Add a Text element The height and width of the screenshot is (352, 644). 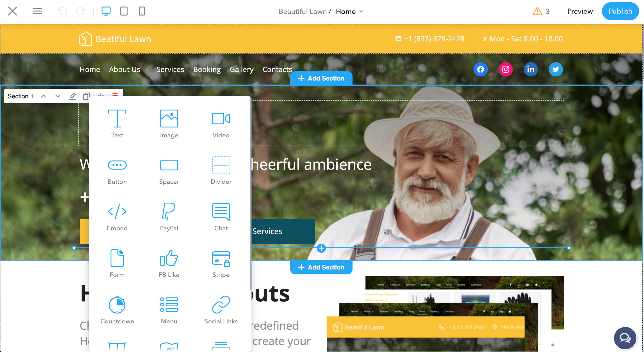click(117, 124)
